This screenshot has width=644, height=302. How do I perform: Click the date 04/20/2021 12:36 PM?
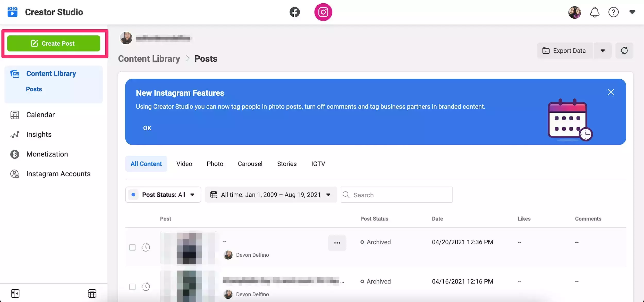(x=462, y=242)
